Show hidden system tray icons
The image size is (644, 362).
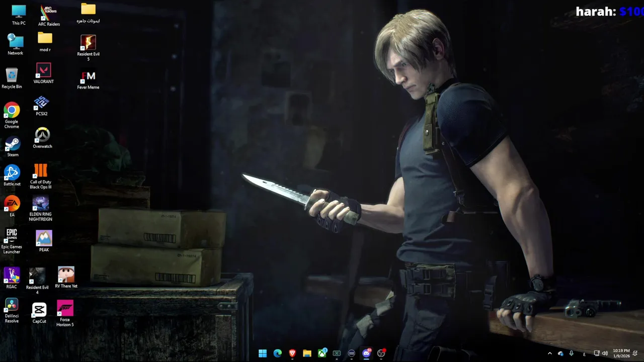click(x=549, y=353)
